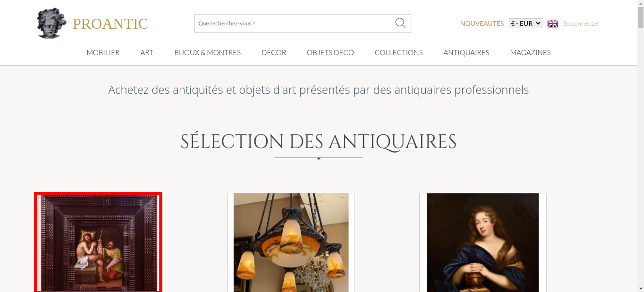Image resolution: width=644 pixels, height=292 pixels.
Task: Open the BIJOUX & MONTRES menu
Action: tap(207, 52)
